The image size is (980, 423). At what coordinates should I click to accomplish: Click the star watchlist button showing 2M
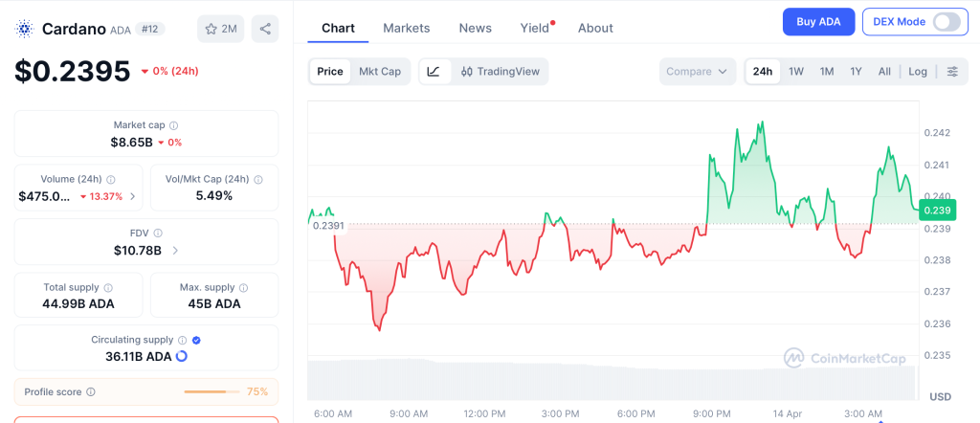[220, 29]
